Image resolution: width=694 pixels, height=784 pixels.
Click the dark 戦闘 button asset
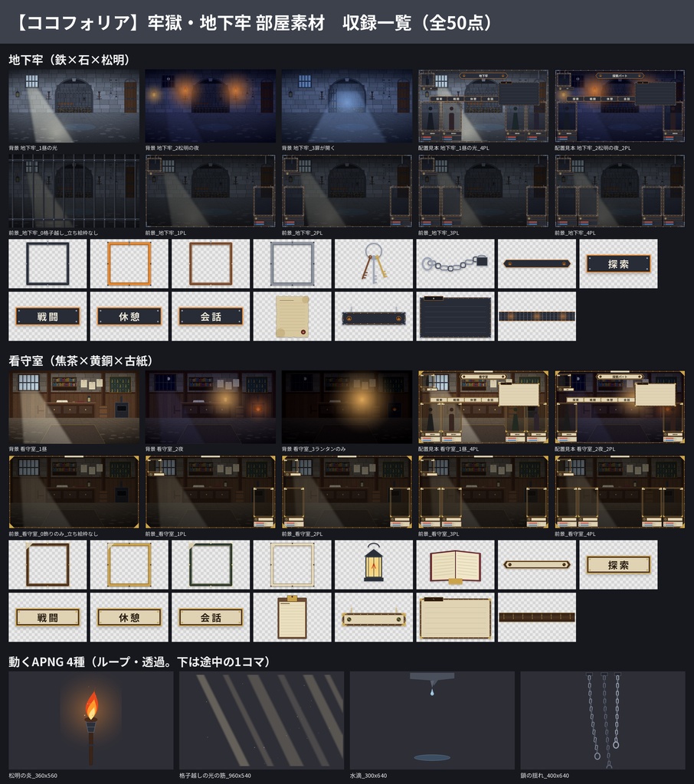pyautogui.click(x=47, y=316)
